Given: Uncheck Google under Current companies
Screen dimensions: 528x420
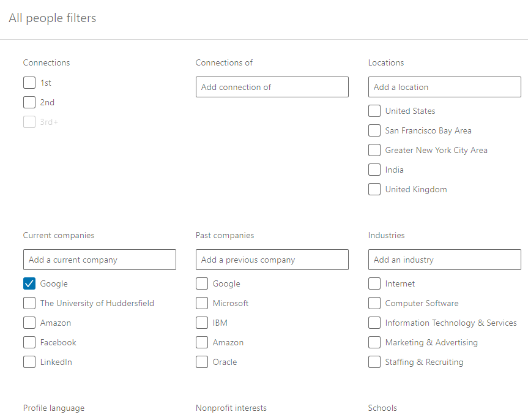Looking at the screenshot, I should coord(29,283).
